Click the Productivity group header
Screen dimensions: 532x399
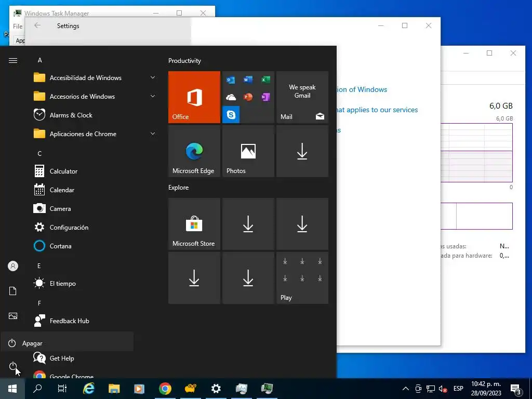pos(184,61)
